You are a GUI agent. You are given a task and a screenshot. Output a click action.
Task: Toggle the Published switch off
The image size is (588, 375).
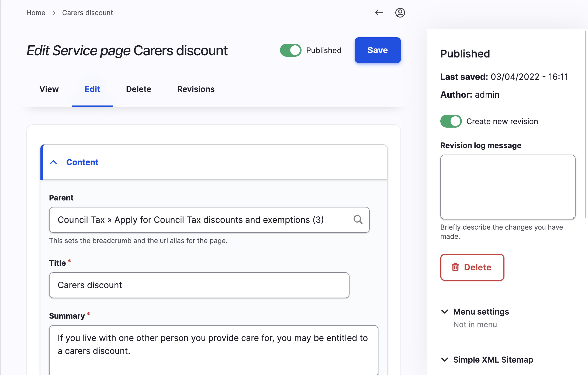[x=290, y=50]
